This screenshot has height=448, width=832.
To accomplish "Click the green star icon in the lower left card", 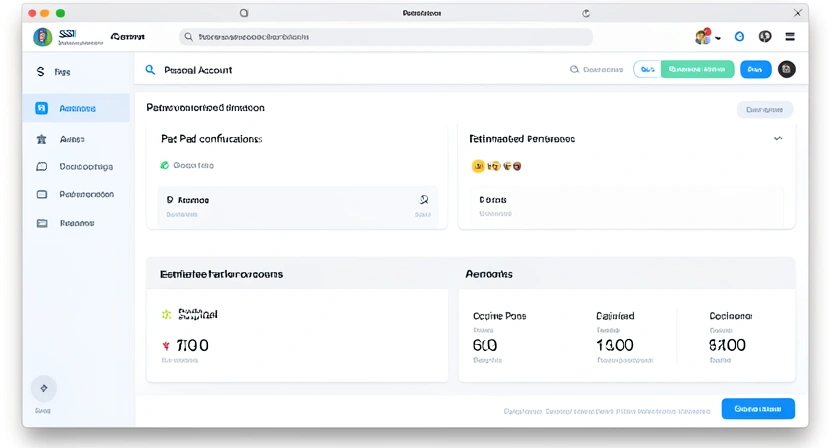I will tap(166, 314).
